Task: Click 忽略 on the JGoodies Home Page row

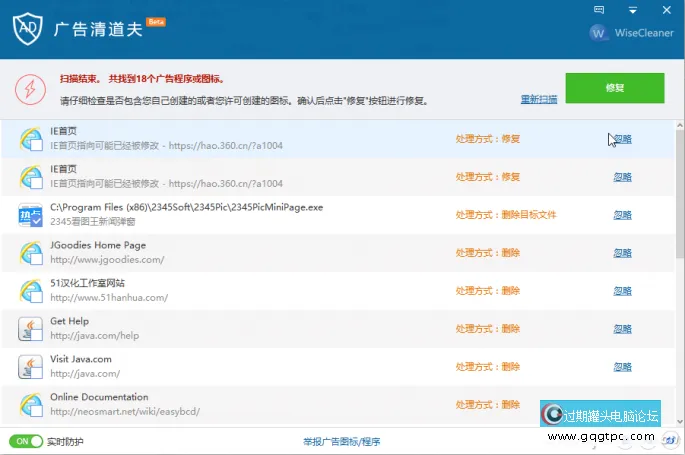Action: pos(622,253)
